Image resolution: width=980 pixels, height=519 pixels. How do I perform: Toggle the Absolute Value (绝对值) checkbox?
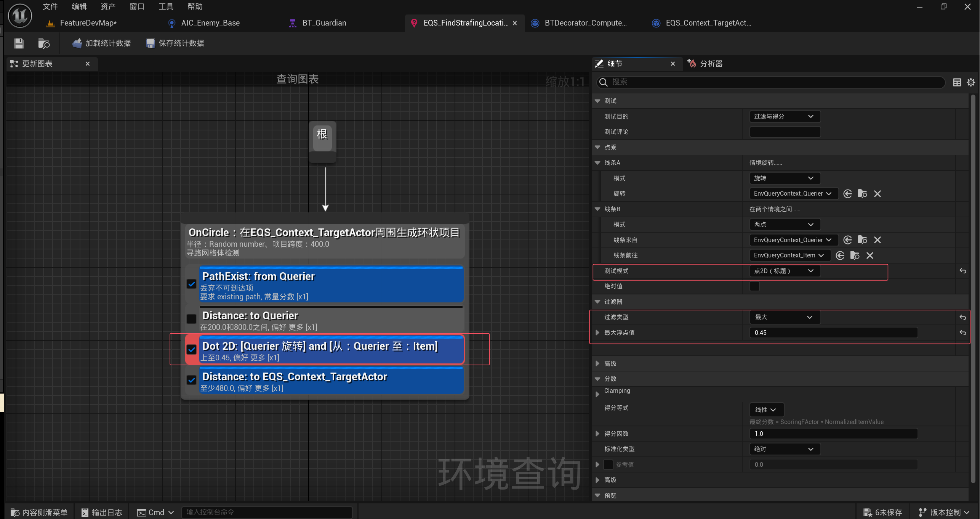tap(754, 286)
